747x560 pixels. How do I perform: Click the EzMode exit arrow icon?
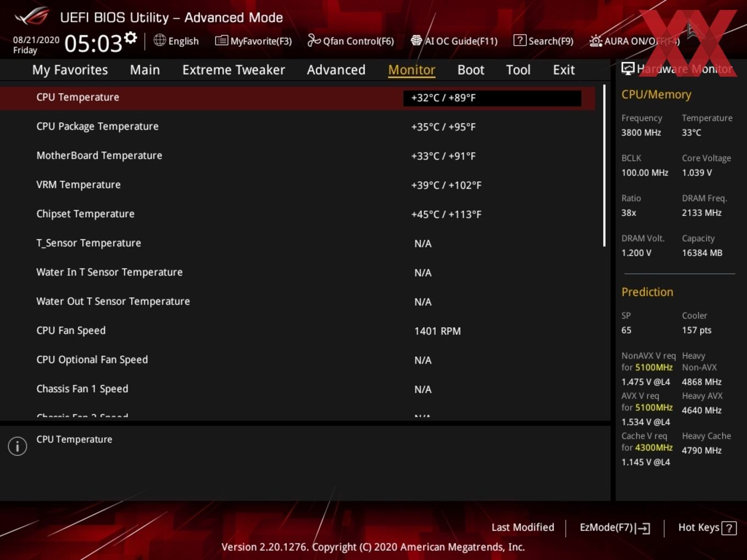coord(643,528)
